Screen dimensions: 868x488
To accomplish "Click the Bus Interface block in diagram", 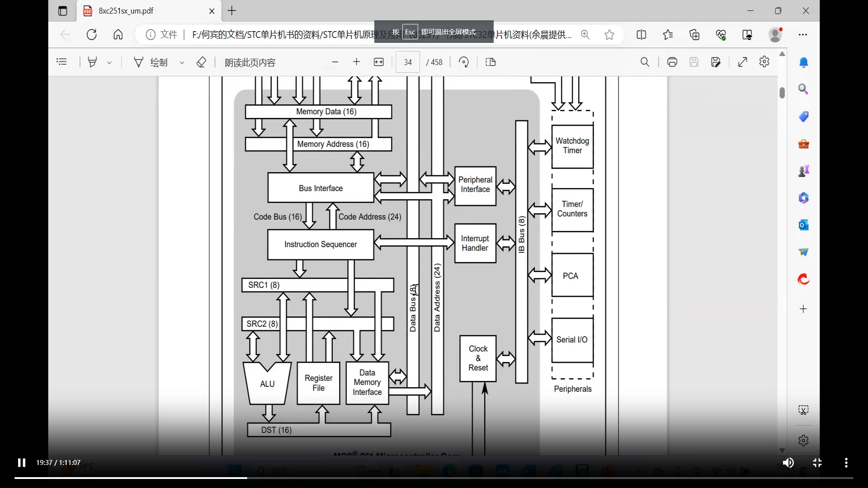I will click(321, 188).
